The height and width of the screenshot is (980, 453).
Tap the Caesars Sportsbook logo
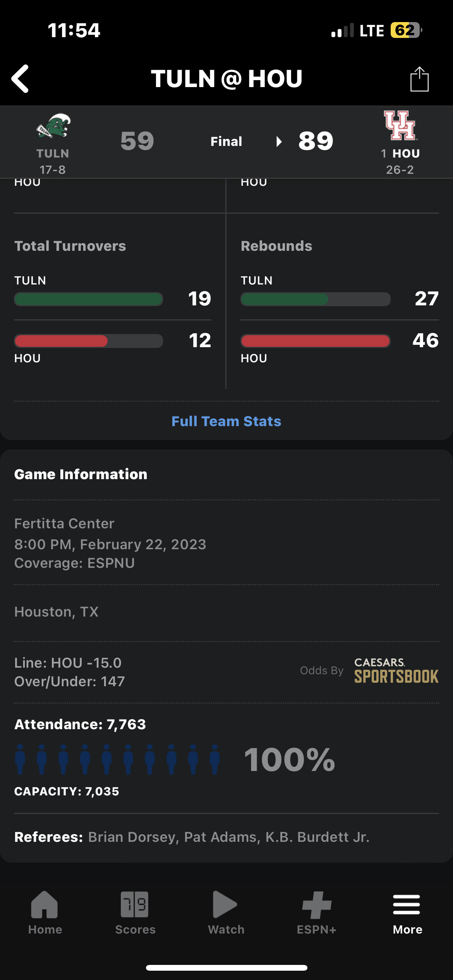pos(396,671)
